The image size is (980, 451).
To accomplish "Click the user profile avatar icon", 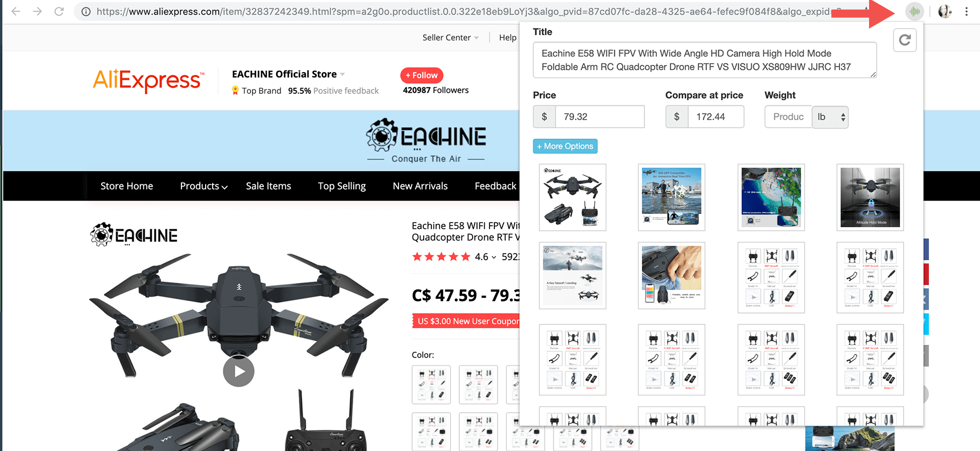I will click(x=945, y=11).
